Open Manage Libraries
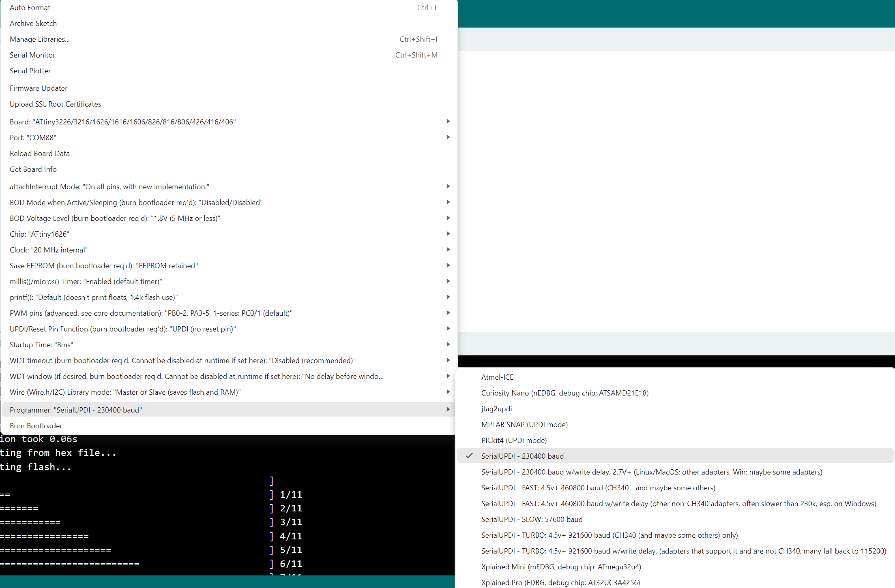 (x=39, y=39)
